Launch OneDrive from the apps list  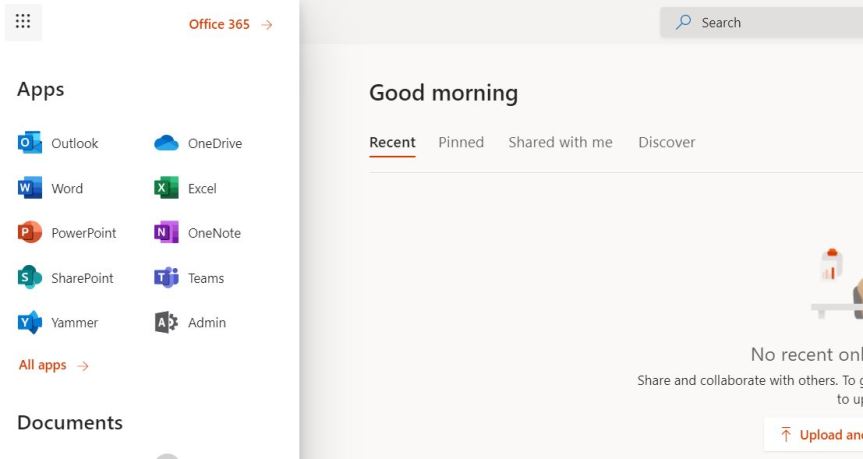click(166, 143)
